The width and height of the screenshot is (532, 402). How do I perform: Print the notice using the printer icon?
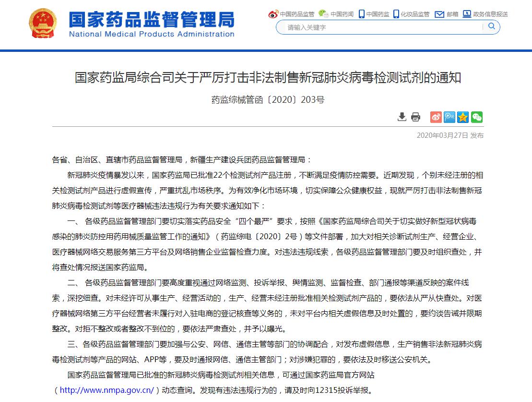[x=415, y=117]
